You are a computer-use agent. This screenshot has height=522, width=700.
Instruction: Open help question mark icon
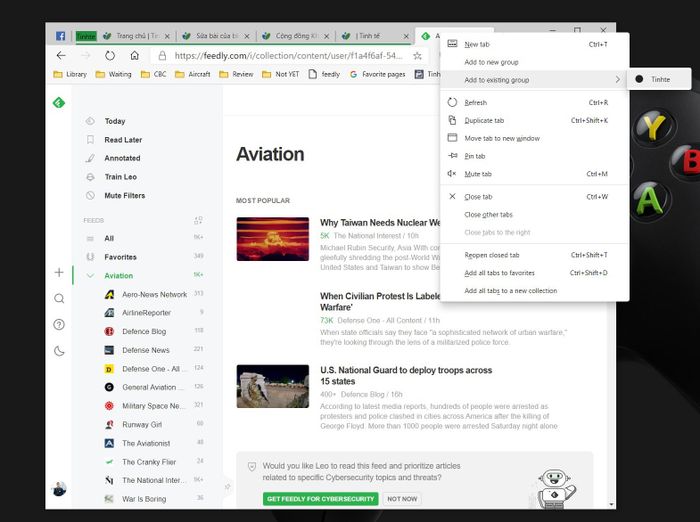[59, 325]
